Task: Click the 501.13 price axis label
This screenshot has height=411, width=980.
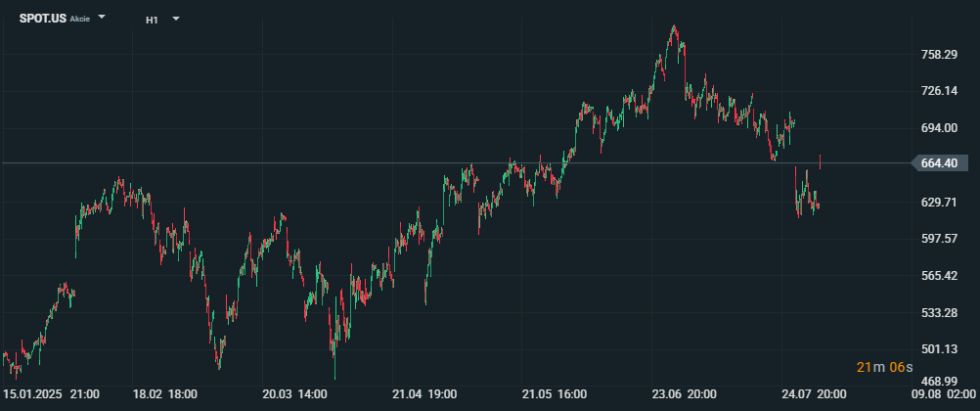Action: point(939,348)
